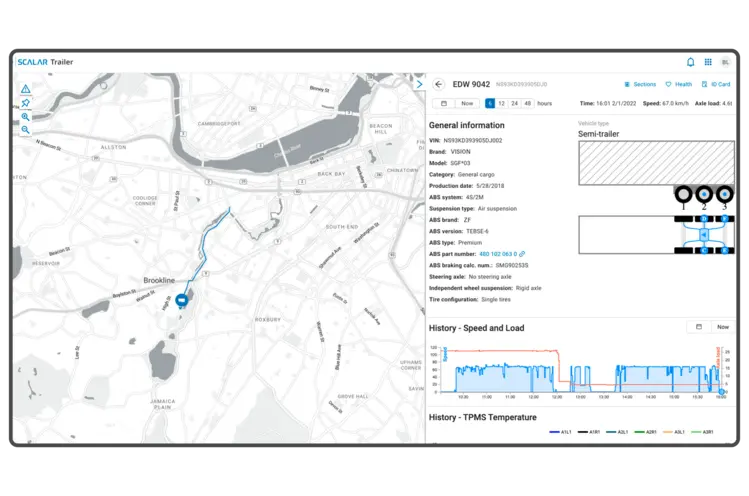Screen dimensions: 749x496
Task: Click the Now button in History section
Action: (x=723, y=327)
